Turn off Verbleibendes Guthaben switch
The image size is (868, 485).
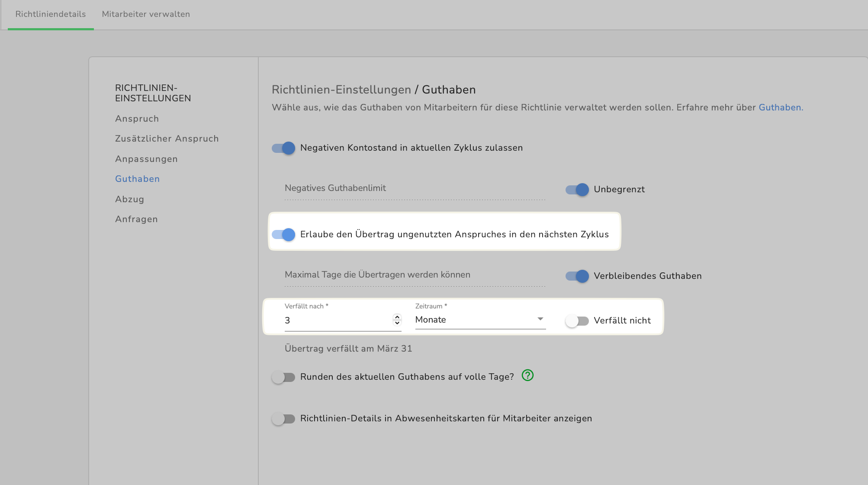click(x=577, y=276)
